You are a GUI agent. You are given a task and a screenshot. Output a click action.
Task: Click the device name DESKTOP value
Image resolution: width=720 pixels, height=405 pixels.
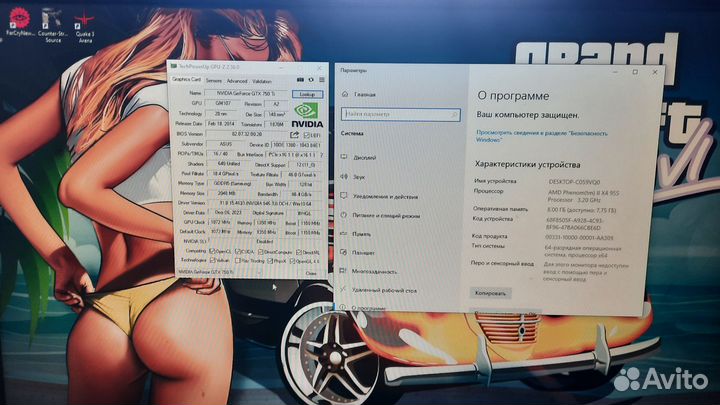point(574,182)
